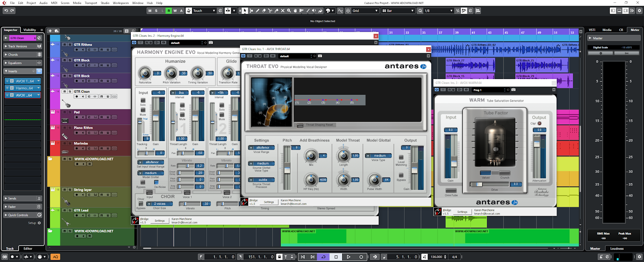Switch to the Editor tab at bottom-left
Image resolution: width=644 pixels, height=262 pixels.
[x=28, y=249]
